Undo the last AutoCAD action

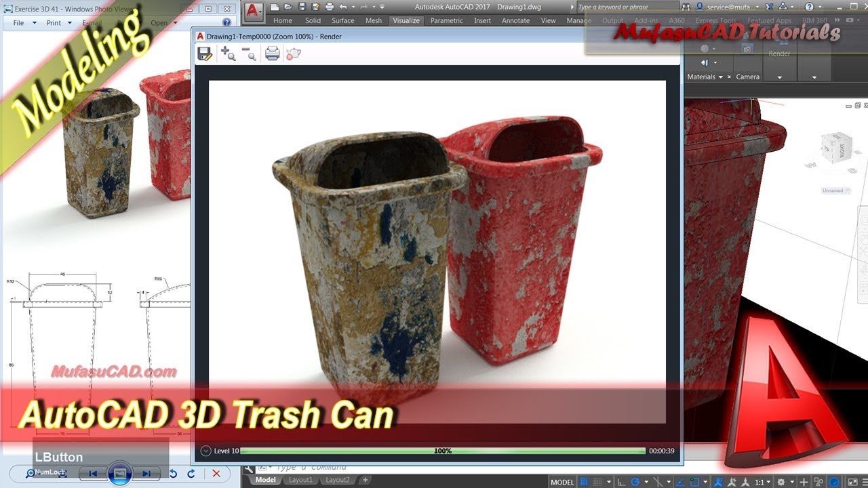[343, 7]
